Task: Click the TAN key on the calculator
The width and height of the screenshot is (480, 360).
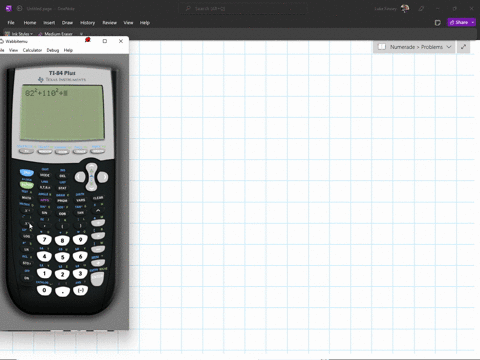Action: [80, 213]
